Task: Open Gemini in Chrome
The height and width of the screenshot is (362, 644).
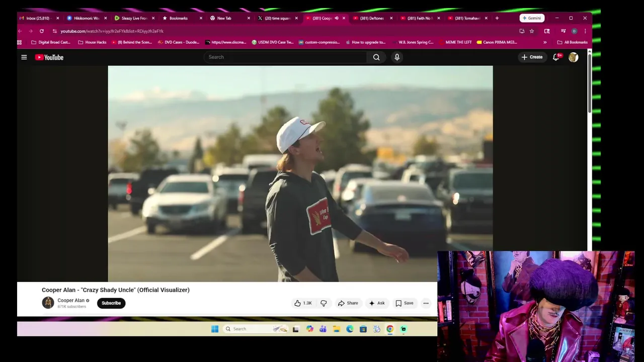Action: coord(532,18)
